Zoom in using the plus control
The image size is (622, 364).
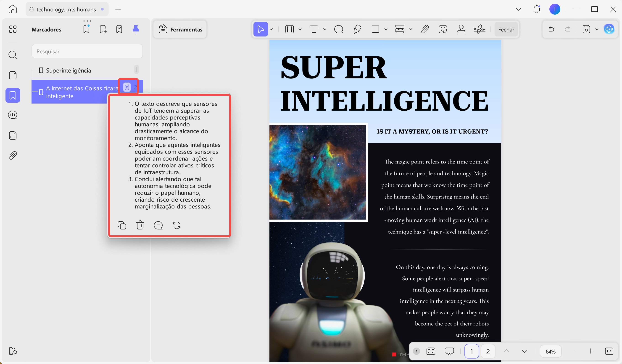click(x=591, y=351)
